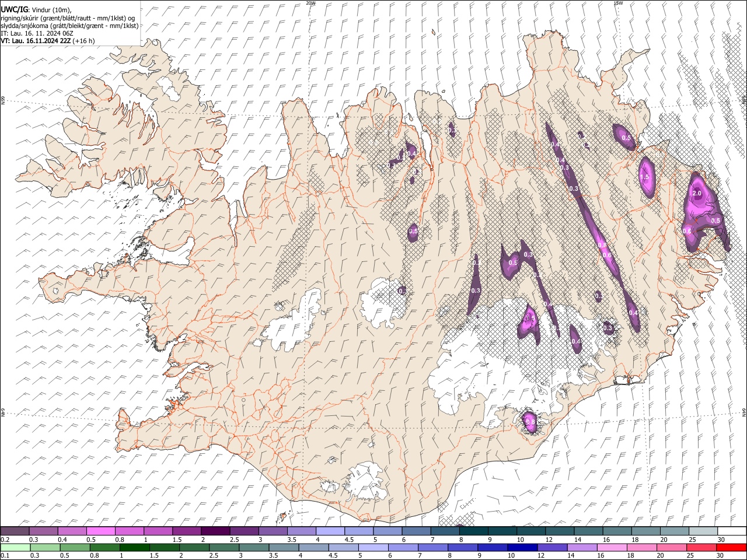This screenshot has width=747, height=560.
Task: Pick bright red rain swatch between 25 and 30
Action: click(701, 547)
